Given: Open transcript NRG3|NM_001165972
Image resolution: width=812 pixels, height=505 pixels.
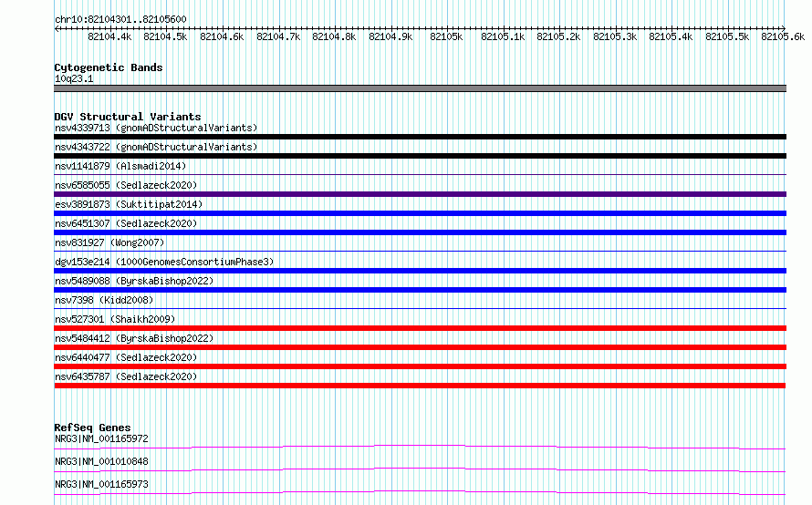Looking at the screenshot, I should coord(101,438).
